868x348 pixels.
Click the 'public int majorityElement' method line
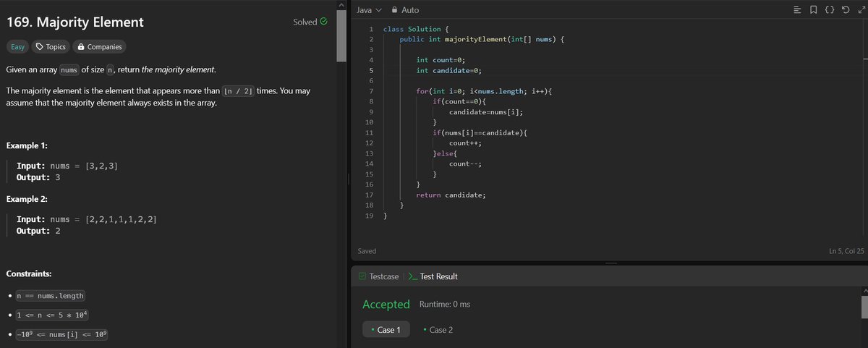[481, 39]
